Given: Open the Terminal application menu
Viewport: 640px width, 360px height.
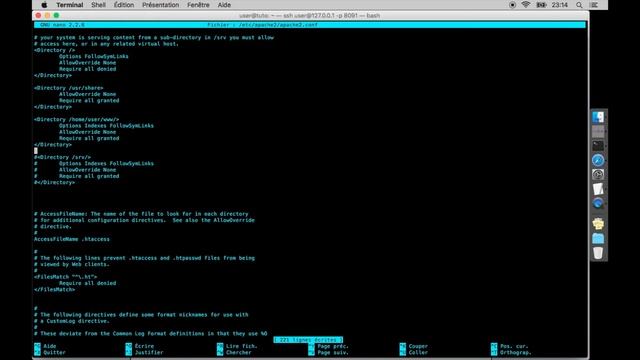Looking at the screenshot, I should [69, 5].
